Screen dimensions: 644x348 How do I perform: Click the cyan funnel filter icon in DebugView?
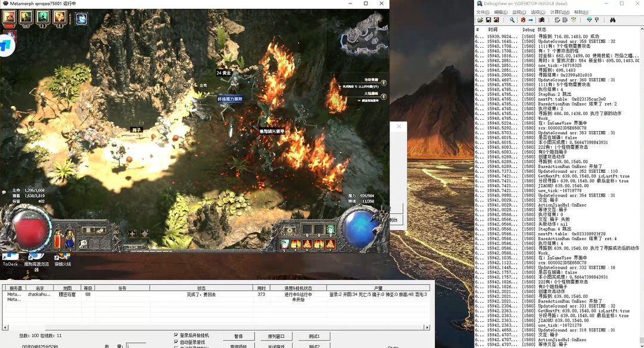pyautogui.click(x=589, y=20)
